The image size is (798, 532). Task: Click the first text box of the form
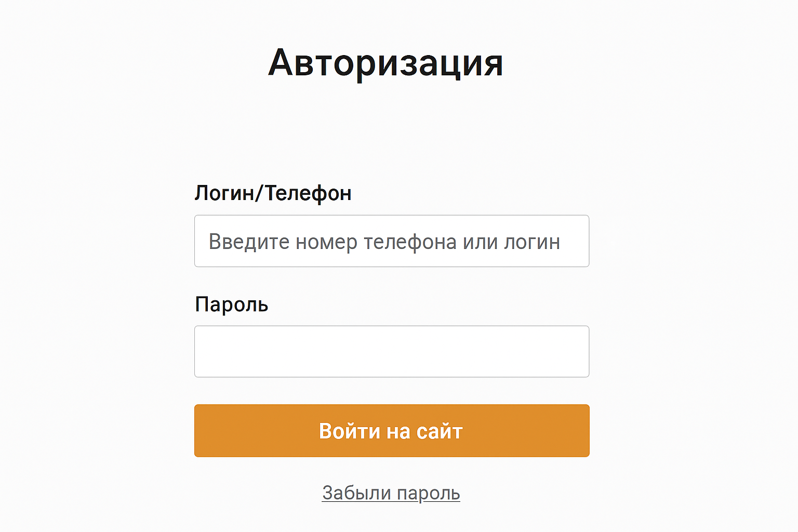coord(392,241)
